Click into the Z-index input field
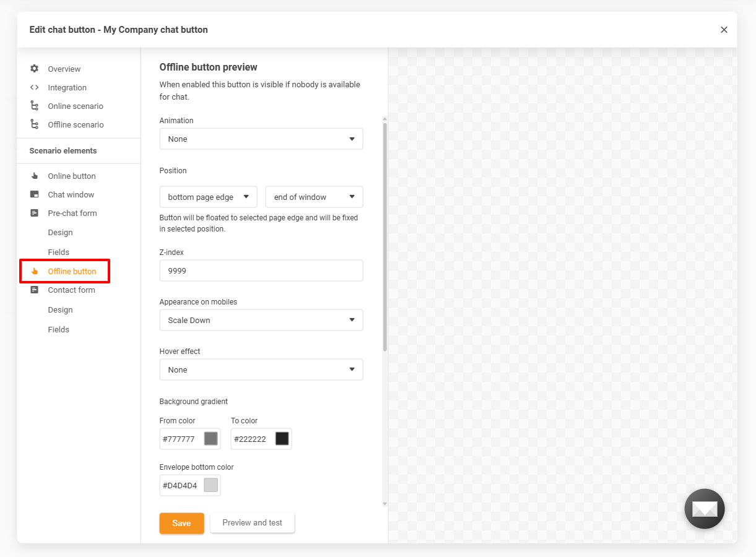This screenshot has height=557, width=756. pyautogui.click(x=261, y=270)
